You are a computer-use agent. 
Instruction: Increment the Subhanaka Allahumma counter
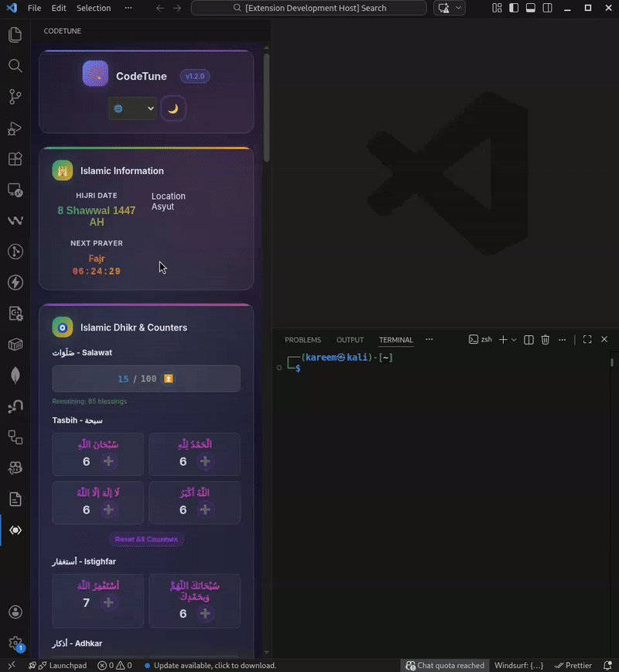point(205,613)
